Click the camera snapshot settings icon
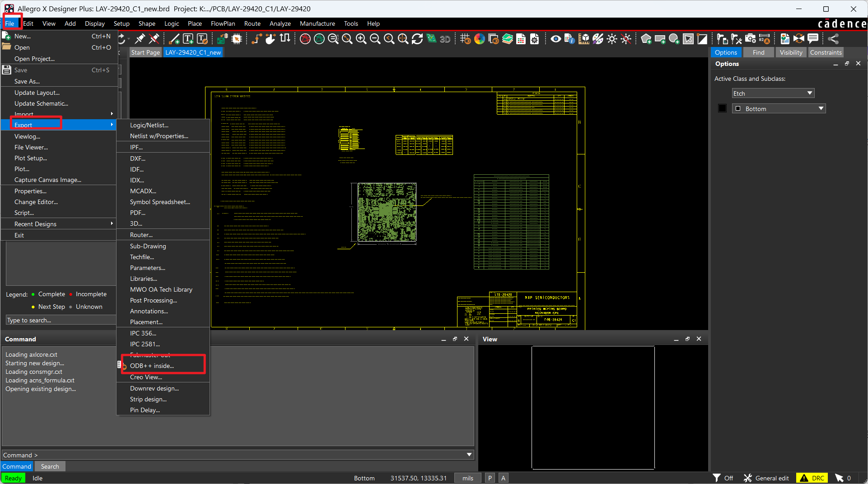The image size is (868, 484). point(751,39)
